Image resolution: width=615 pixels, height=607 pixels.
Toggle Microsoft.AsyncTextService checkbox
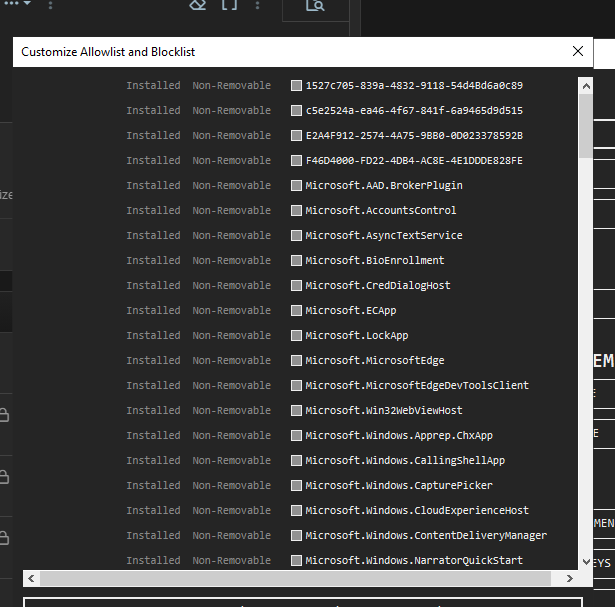296,236
